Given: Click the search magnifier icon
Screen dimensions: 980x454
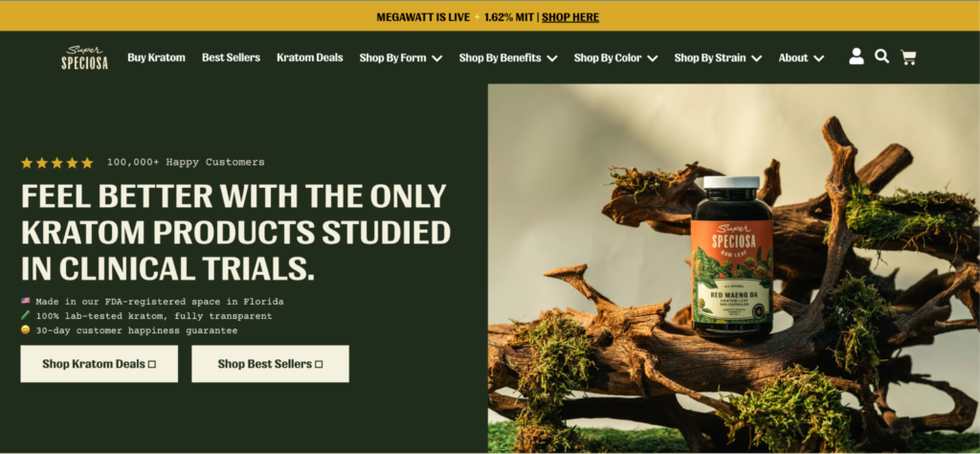Looking at the screenshot, I should point(881,57).
